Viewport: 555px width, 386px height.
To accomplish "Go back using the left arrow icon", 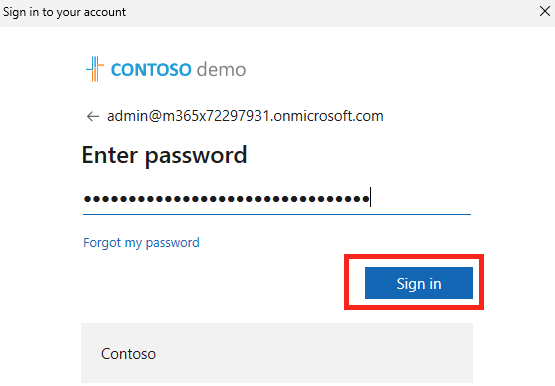I will tap(93, 116).
